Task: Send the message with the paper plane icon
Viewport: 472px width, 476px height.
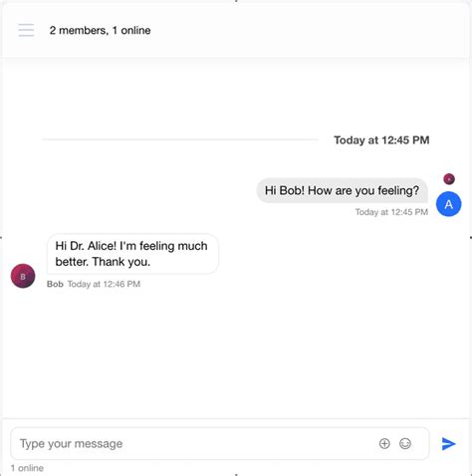Action: [x=448, y=444]
